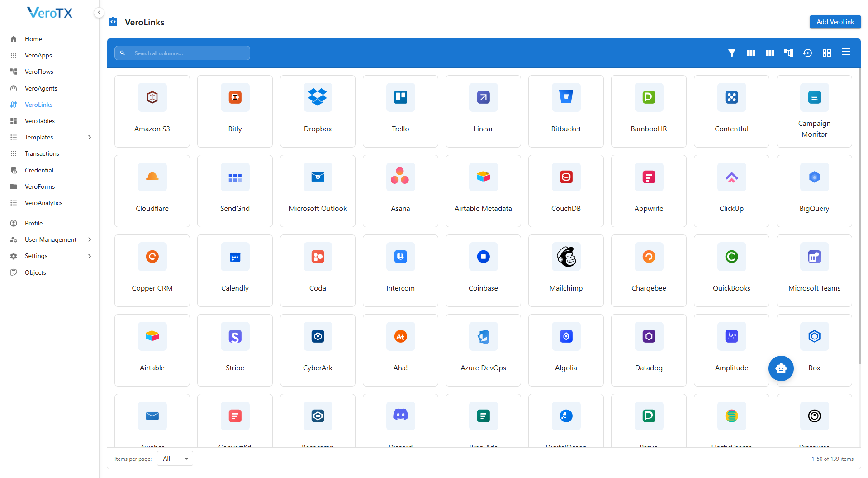
Task: Select the Dropbox connector icon
Action: [x=318, y=97]
